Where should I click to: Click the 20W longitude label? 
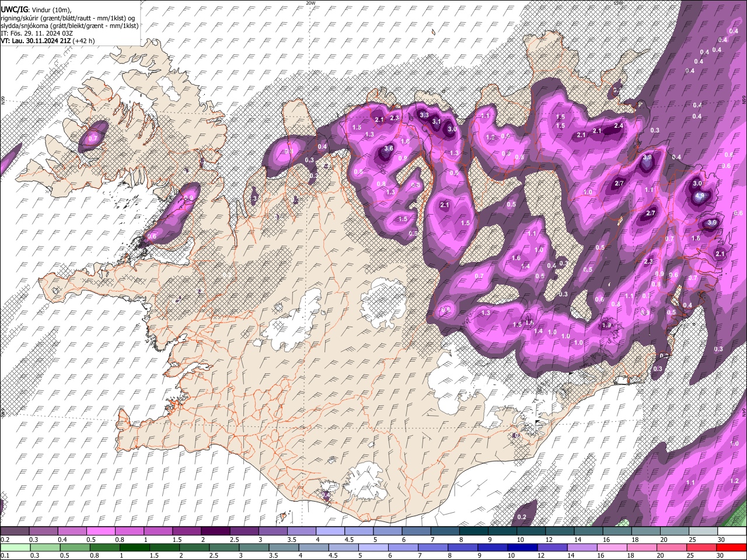pyautogui.click(x=310, y=3)
